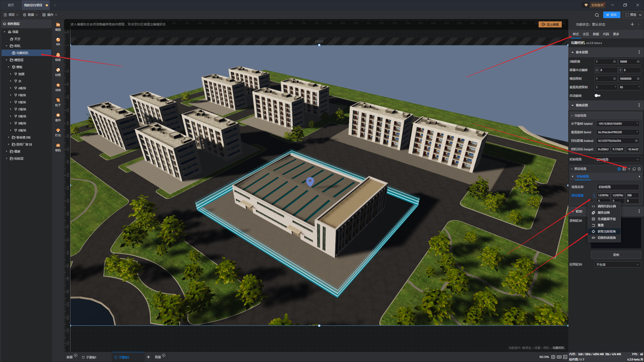The width and height of the screenshot is (644, 362).
Task: Open the 初始视角 dropdown
Action: (618, 159)
